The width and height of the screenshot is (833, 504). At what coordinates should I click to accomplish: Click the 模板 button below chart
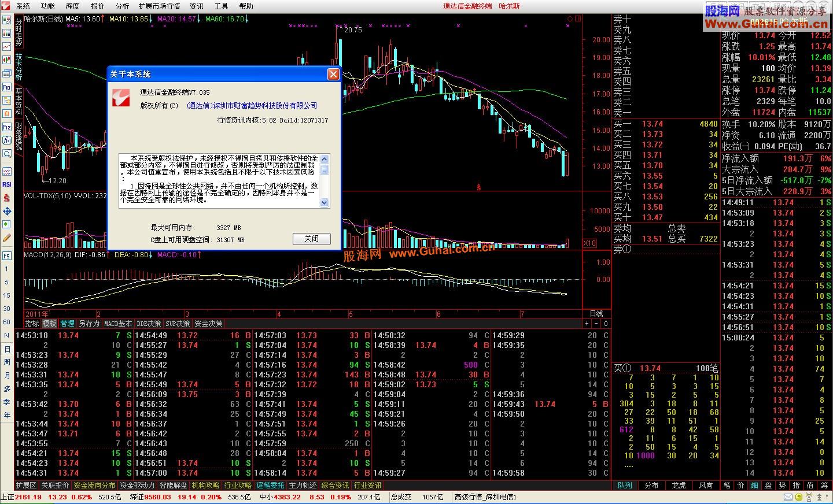(49, 324)
